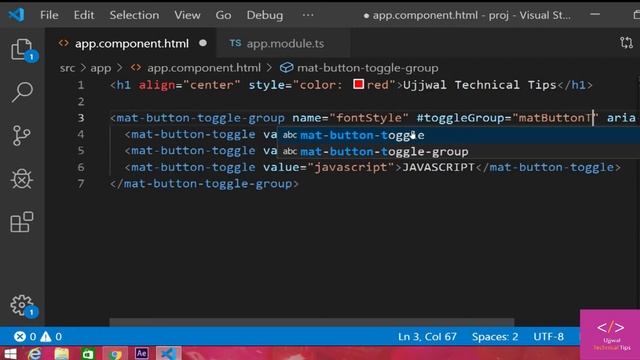Select mat-button-toggle autocomplete suggestion
The image size is (640, 360).
(x=458, y=135)
